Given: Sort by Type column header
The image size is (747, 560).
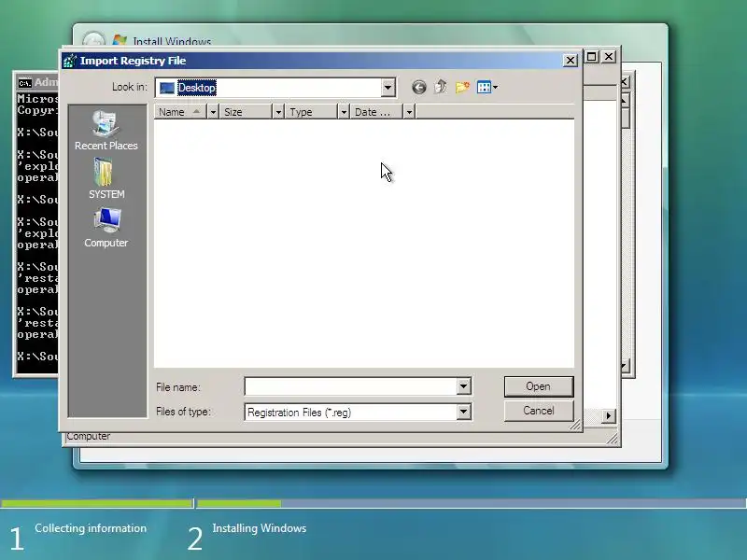Looking at the screenshot, I should tap(311, 112).
